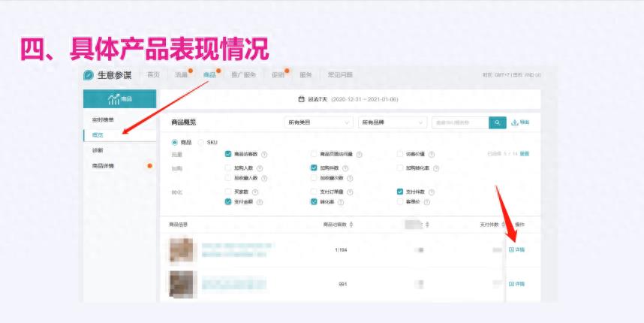Image resolution: width=644 pixels, height=323 pixels.
Task: Click first product thumbnail image
Action: (181, 250)
